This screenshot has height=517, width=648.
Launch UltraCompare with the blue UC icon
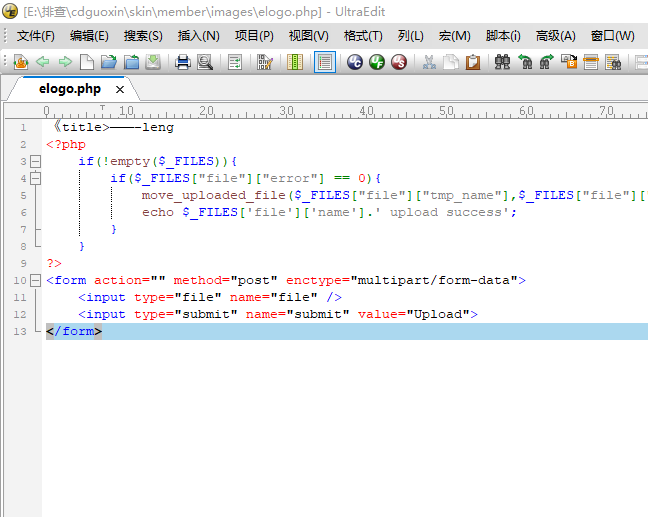[x=355, y=62]
